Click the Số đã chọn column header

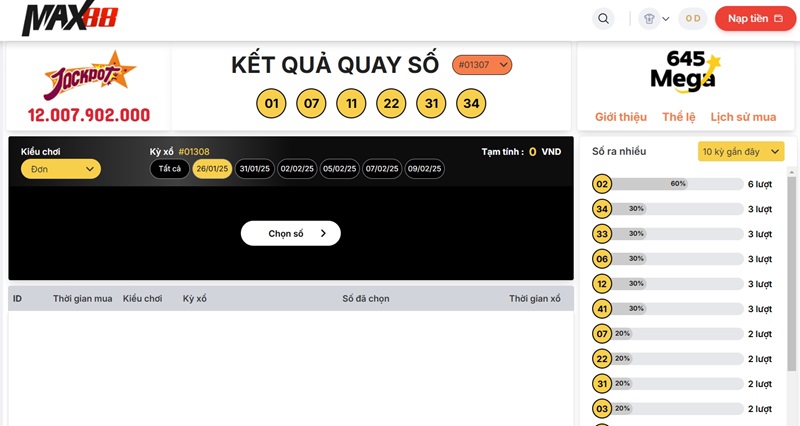(x=366, y=298)
